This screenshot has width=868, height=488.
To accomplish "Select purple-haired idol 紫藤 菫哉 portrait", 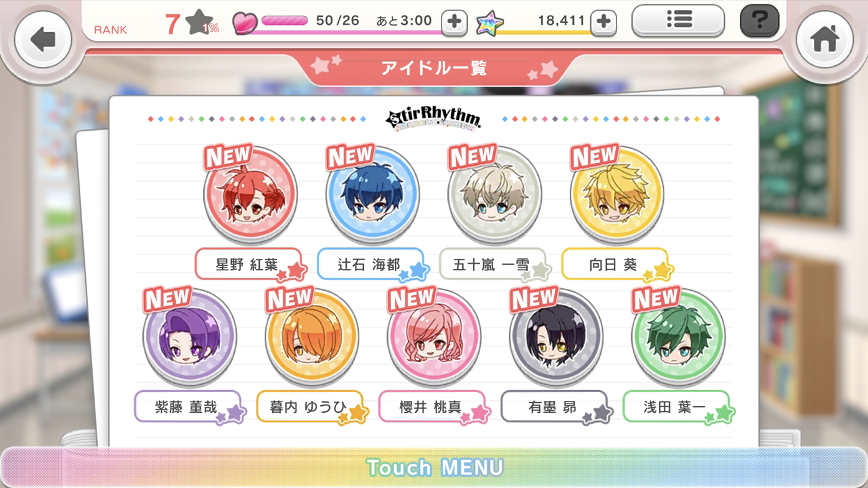I will click(x=189, y=337).
